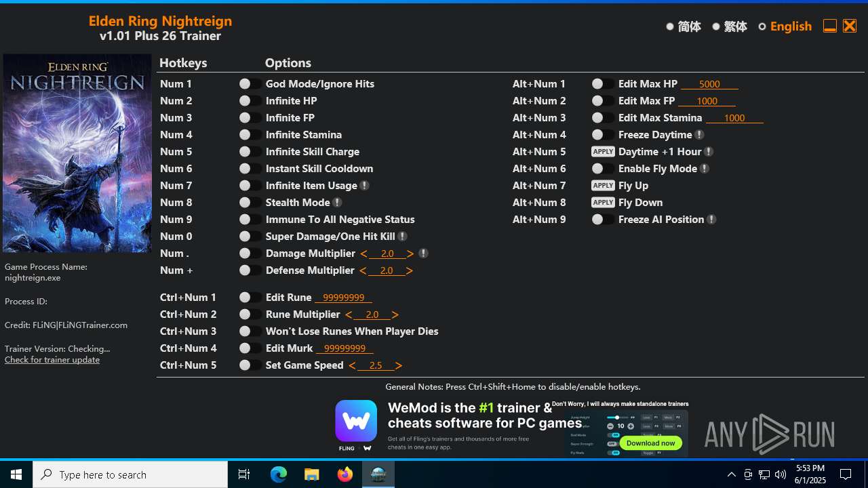Toggle Stealth Mode switch
Screen dimensions: 868x488
[x=250, y=203]
